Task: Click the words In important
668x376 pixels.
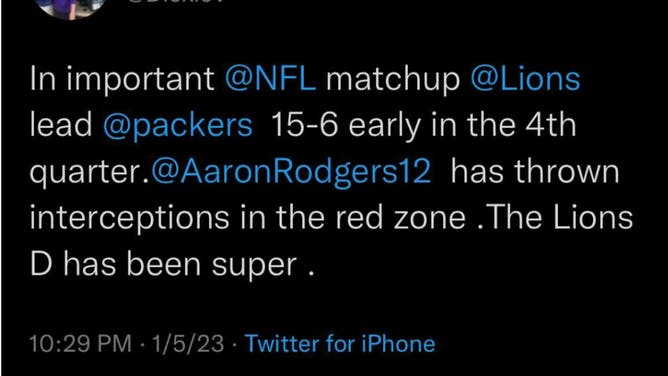Action: point(122,80)
